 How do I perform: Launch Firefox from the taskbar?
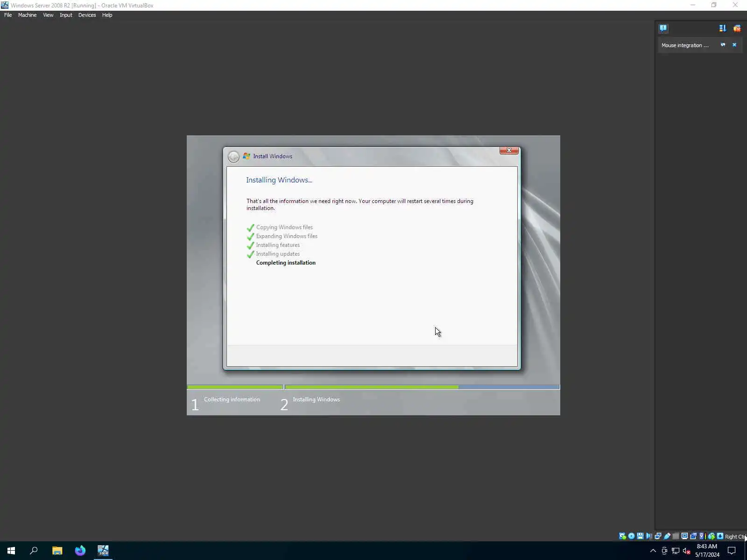(80, 551)
